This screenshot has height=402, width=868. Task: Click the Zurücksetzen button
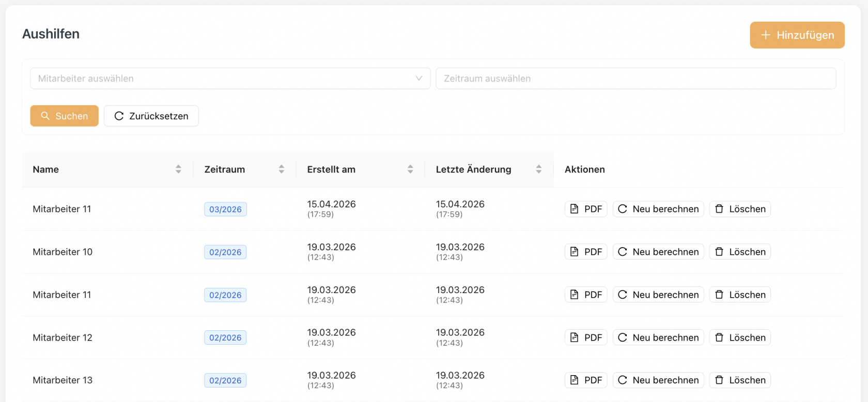point(151,116)
